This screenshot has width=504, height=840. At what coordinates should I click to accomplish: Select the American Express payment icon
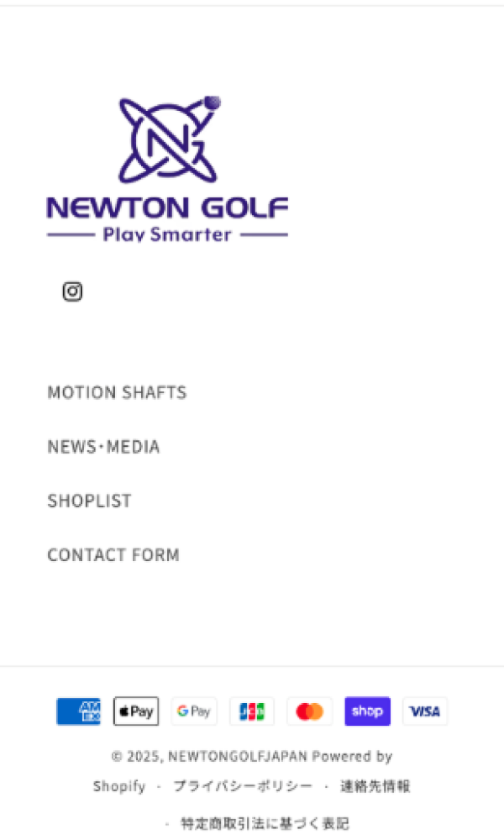[x=77, y=711]
